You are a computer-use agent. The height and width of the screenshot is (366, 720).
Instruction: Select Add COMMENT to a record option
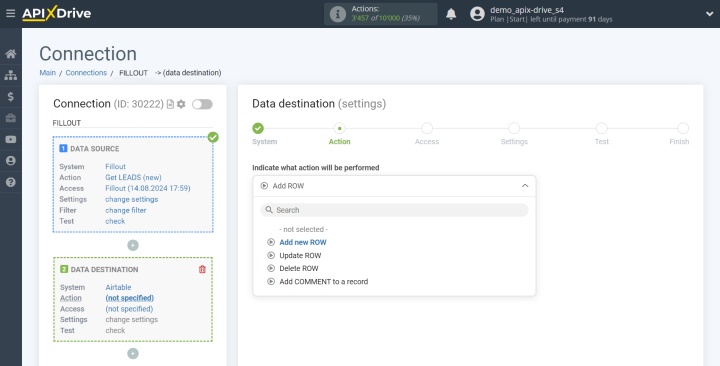324,282
